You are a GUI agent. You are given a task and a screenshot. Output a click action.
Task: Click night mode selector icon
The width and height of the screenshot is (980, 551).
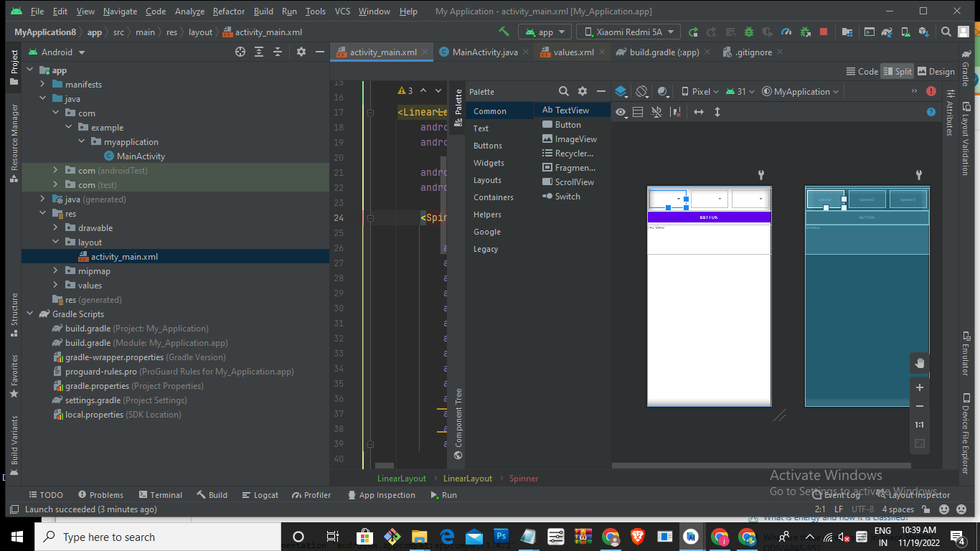pos(663,91)
